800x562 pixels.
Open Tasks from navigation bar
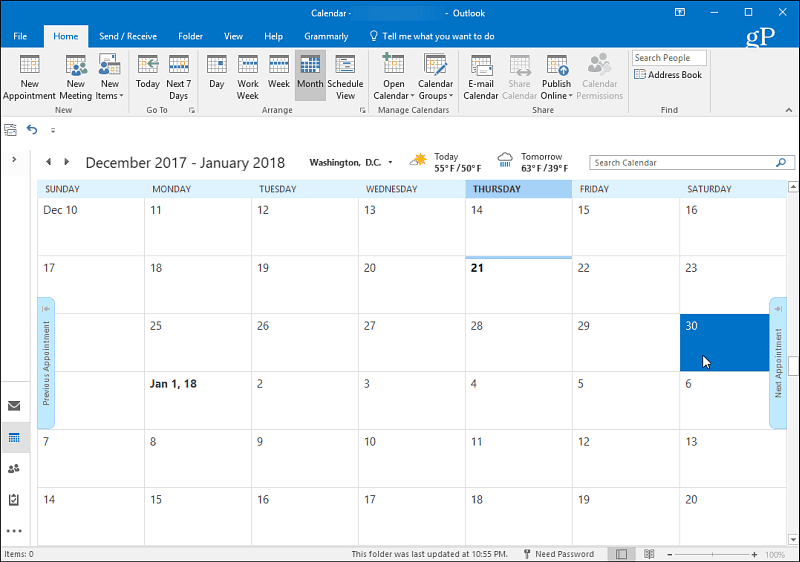[x=14, y=500]
